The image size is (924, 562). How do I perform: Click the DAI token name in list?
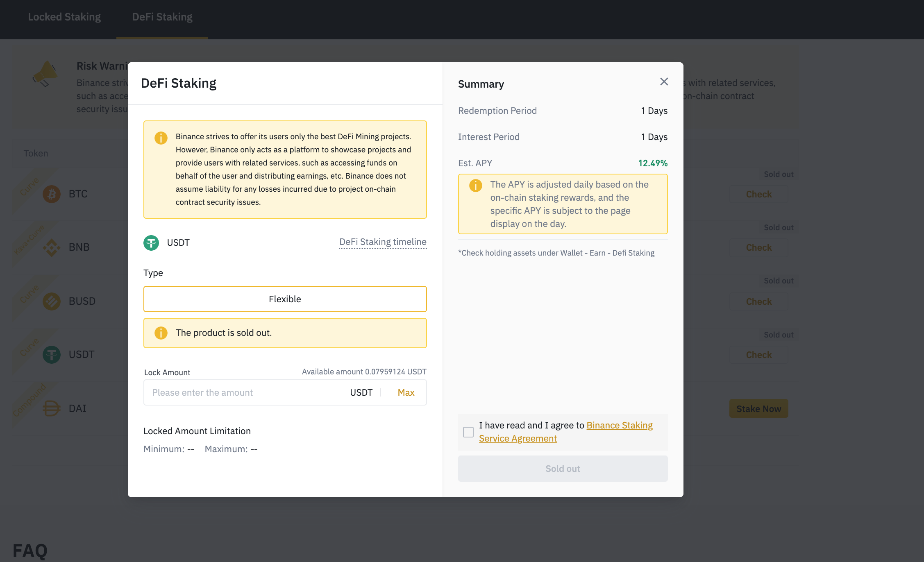77,408
